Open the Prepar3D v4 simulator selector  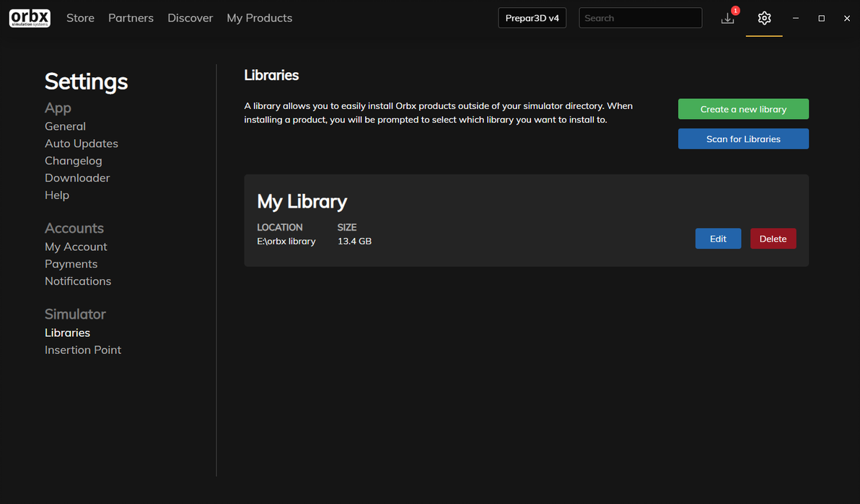tap(532, 18)
